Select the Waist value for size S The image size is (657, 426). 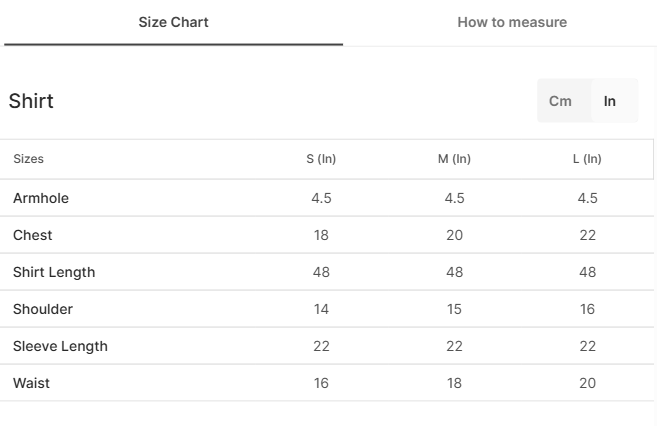[x=321, y=383]
